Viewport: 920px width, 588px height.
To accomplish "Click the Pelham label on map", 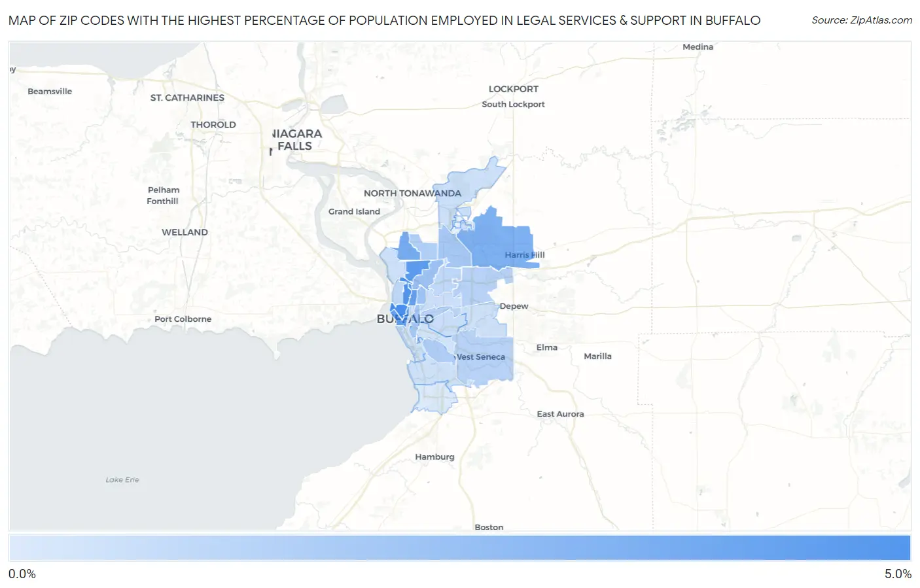I will [x=164, y=190].
